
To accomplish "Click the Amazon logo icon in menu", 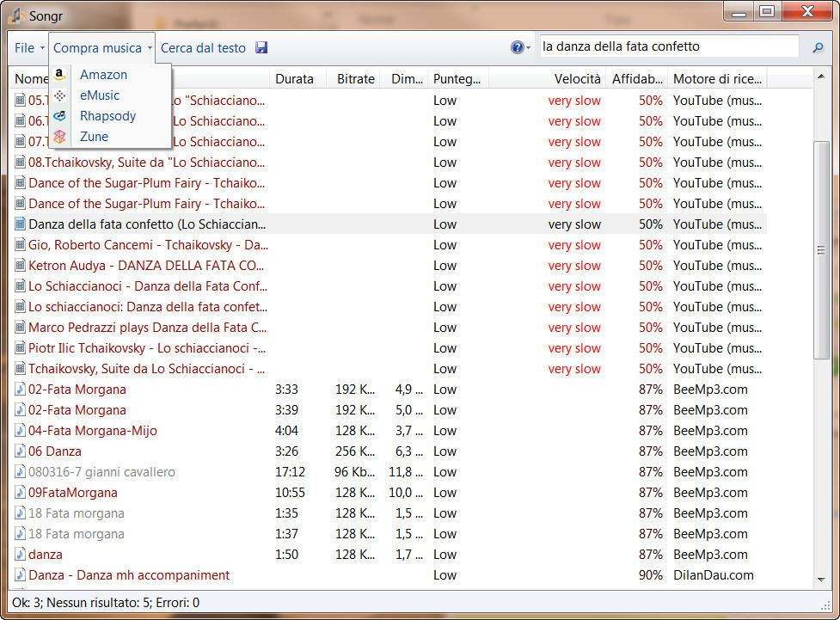I will pyautogui.click(x=60, y=75).
